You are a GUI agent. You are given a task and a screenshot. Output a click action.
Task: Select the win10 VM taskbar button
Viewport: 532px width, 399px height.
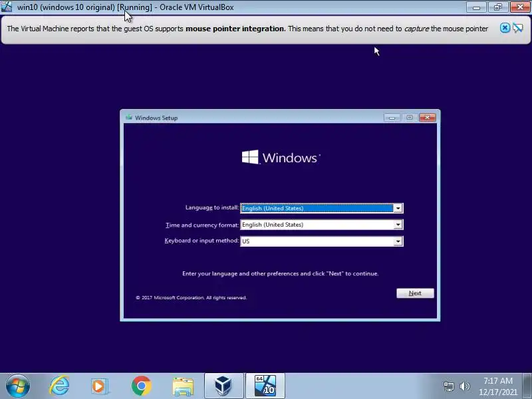pyautogui.click(x=265, y=386)
